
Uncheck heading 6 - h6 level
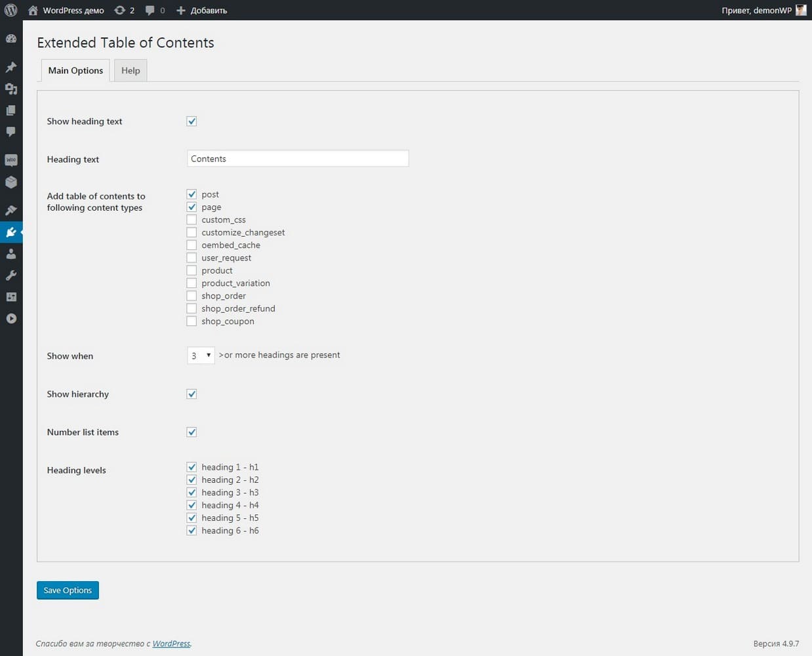192,531
